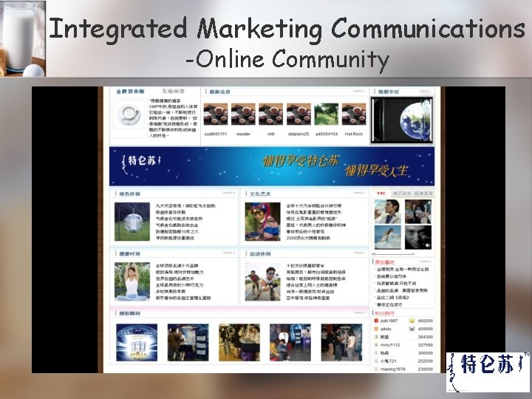The width and height of the screenshot is (532, 399).
Task: Click more link in 文化艺术 section
Action: [359, 193]
